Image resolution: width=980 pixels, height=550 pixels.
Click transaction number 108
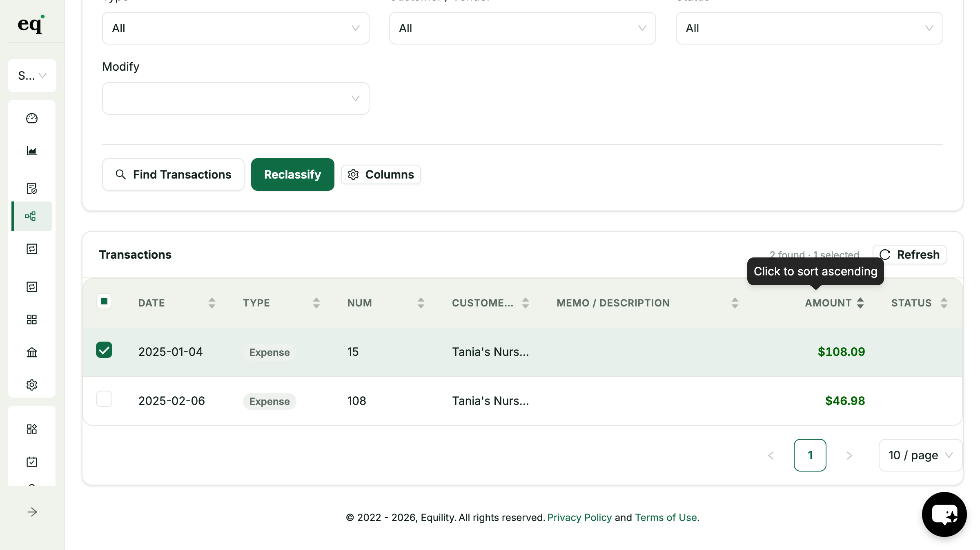(356, 401)
